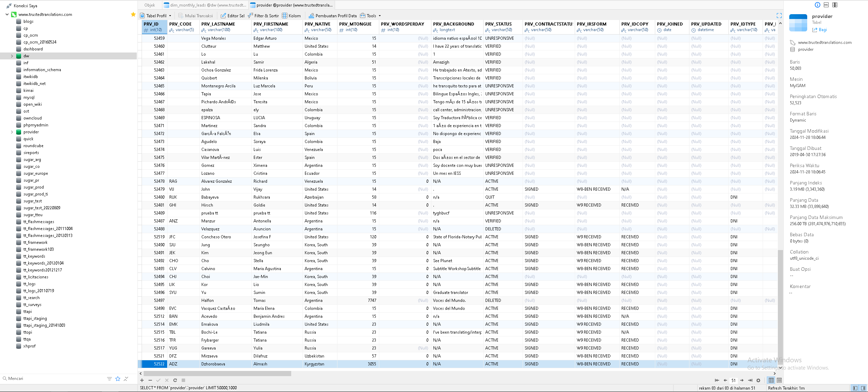Click PRV_STATUS column header
This screenshot has width=868, height=392.
[x=503, y=27]
